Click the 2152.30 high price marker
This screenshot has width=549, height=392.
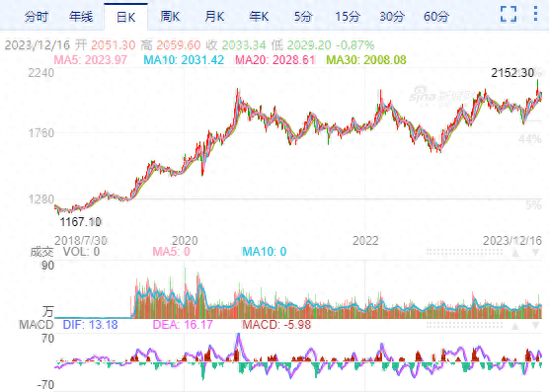[x=512, y=73]
